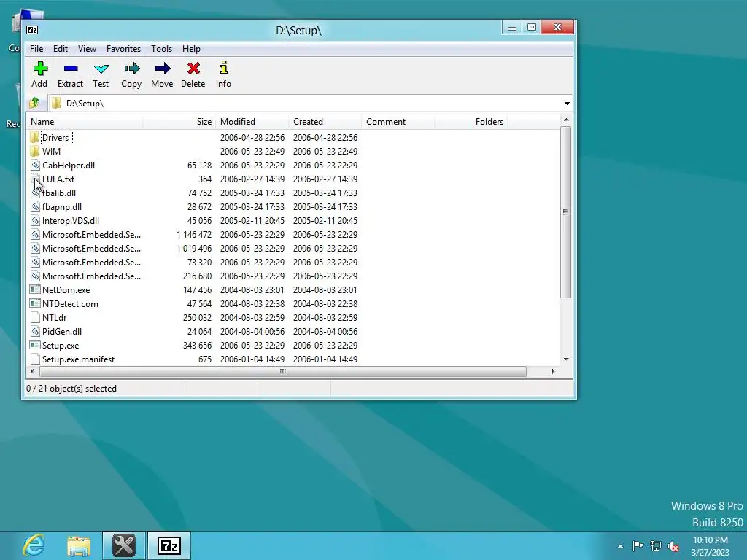The width and height of the screenshot is (747, 560).
Task: Select the 1 019 496 byte Microsoft.Embedded file
Action: 91,248
